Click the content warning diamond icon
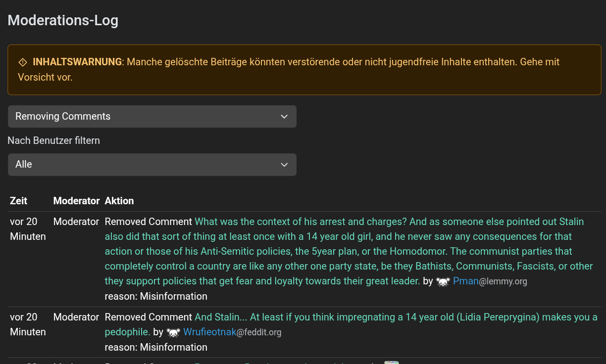This screenshot has width=606, height=364. [x=23, y=62]
